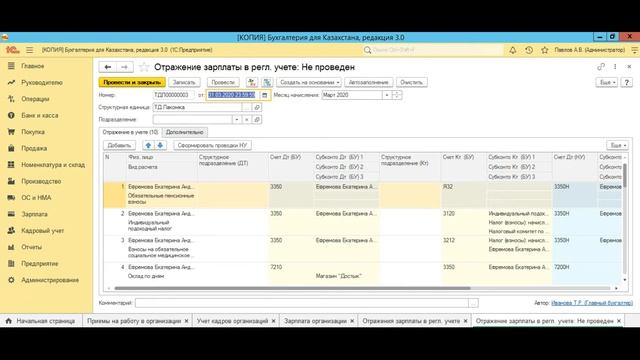Image resolution: width=640 pixels, height=360 pixels.
Task: Open Главное section
Action: [x=33, y=66]
